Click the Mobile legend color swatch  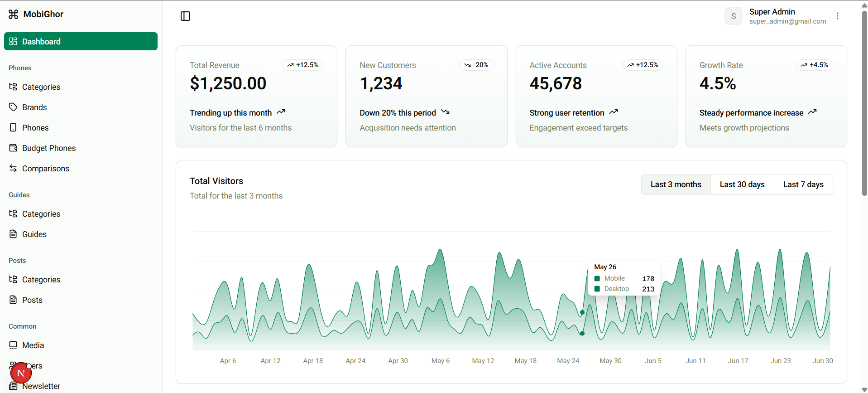(x=597, y=279)
